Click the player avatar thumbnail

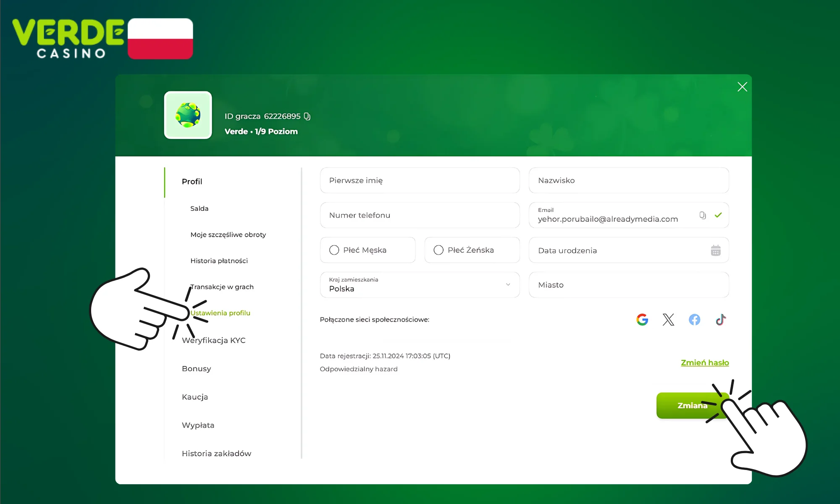point(188,115)
